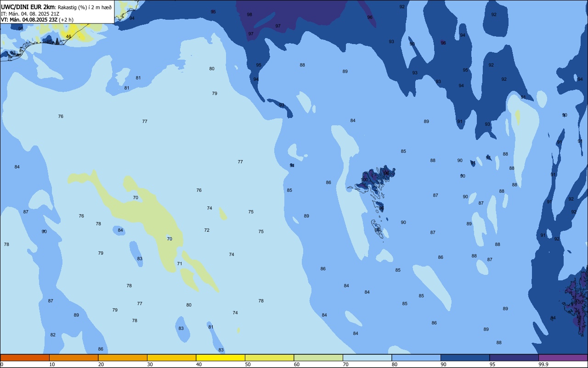The width and height of the screenshot is (588, 368).
Task: Click the valid time line 'VT: Mán. 04.08.2025 23Z (+2 h)'
Action: [37, 20]
